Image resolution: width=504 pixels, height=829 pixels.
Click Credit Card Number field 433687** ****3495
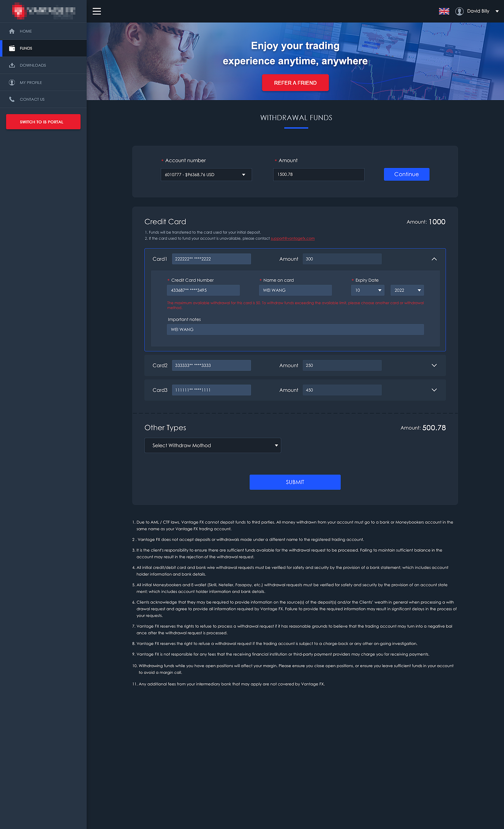pos(203,290)
